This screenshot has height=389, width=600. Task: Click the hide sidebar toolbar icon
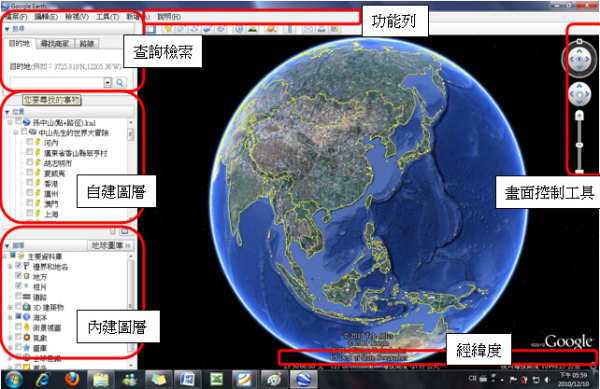(x=150, y=29)
